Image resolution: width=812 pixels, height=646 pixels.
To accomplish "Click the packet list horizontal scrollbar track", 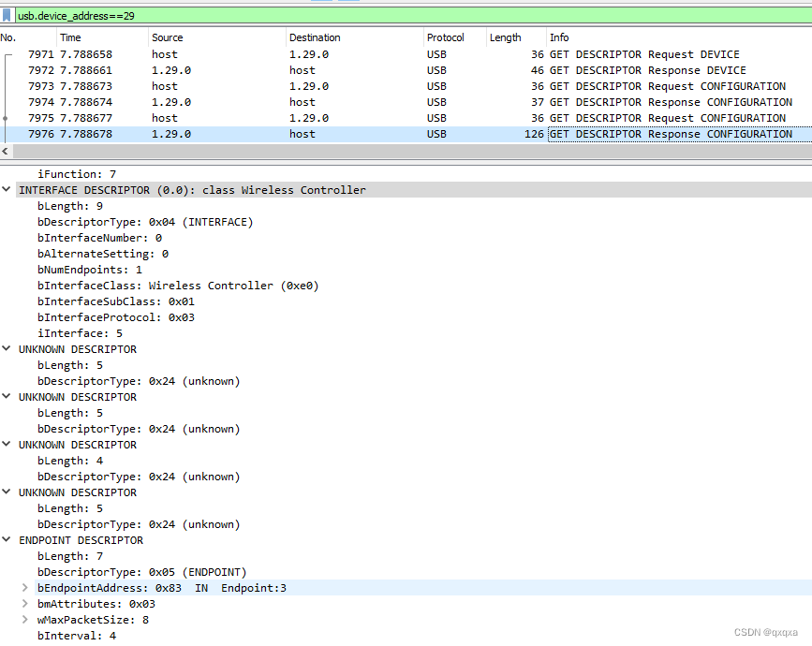I will coord(412,151).
